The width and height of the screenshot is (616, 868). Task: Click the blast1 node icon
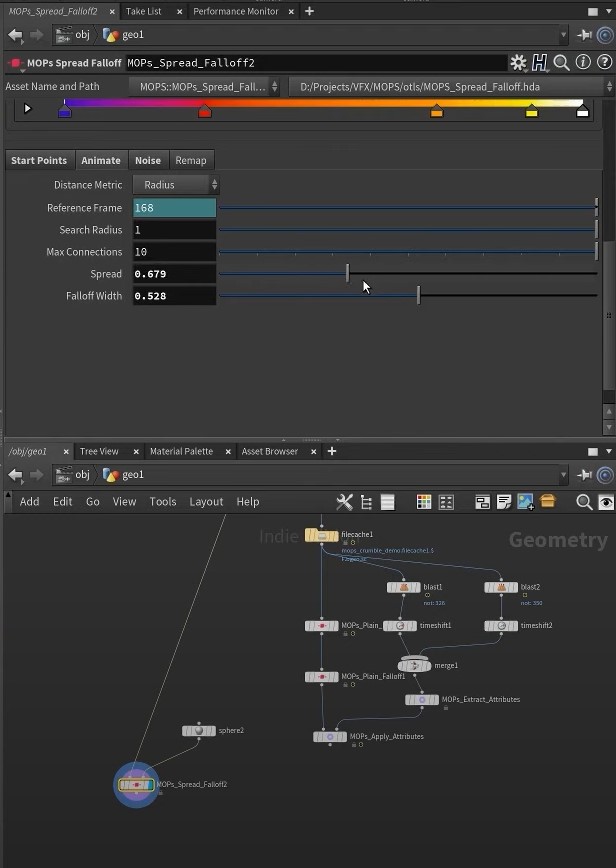[x=404, y=588]
